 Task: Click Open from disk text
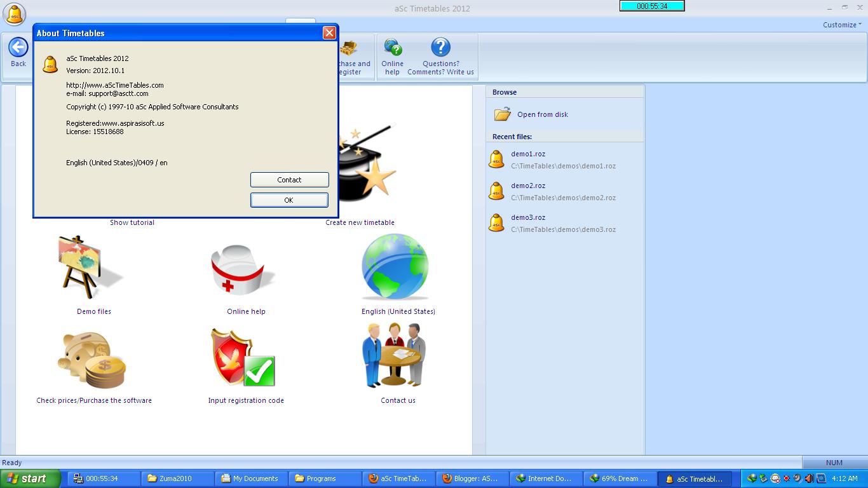[x=543, y=114]
